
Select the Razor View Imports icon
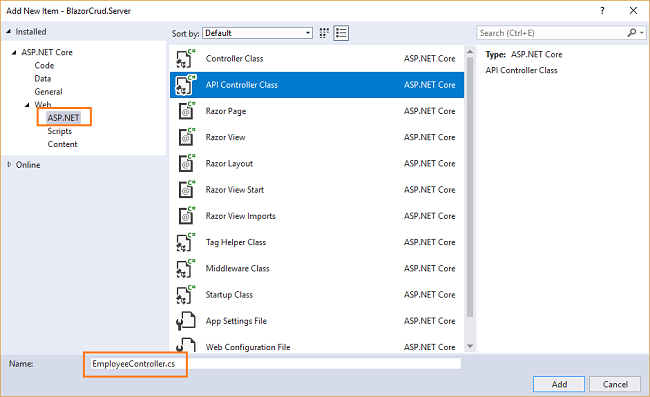click(186, 216)
